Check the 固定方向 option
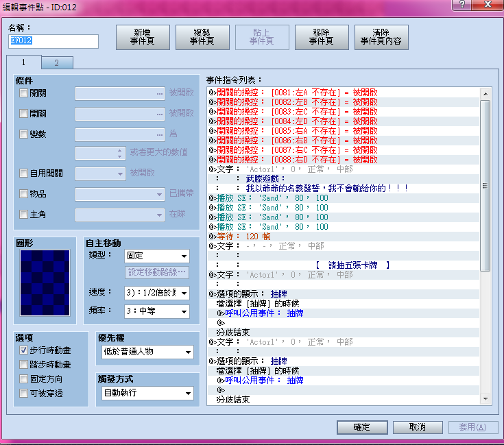Image resolution: width=504 pixels, height=445 pixels. [23, 379]
